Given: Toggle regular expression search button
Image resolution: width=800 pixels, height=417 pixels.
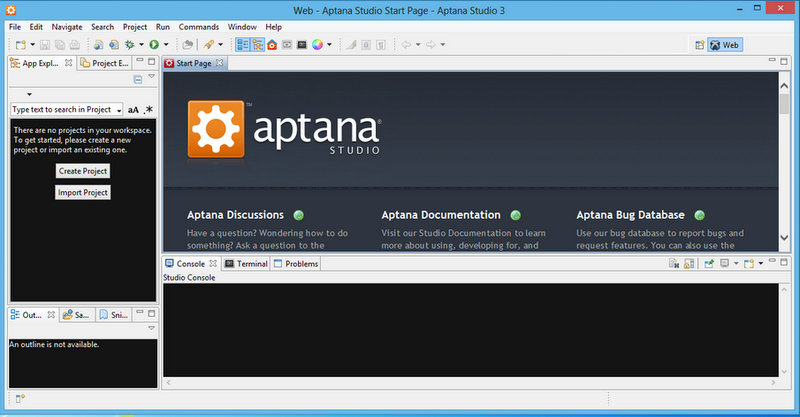Looking at the screenshot, I should (148, 109).
